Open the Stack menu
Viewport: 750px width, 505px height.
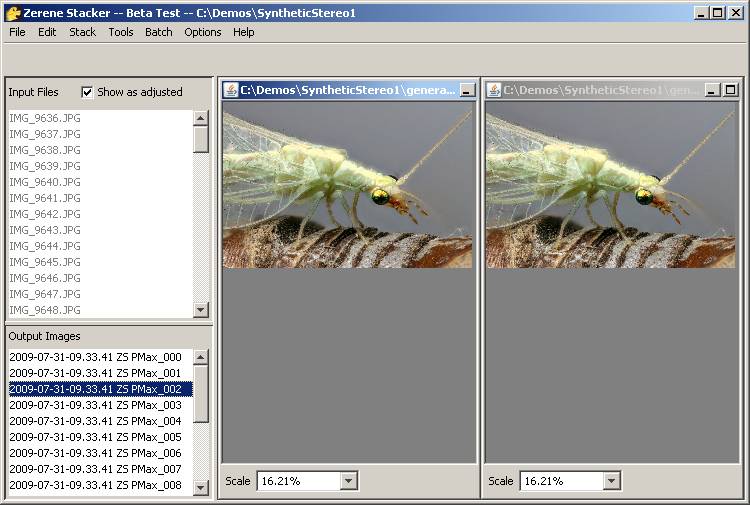[x=82, y=32]
